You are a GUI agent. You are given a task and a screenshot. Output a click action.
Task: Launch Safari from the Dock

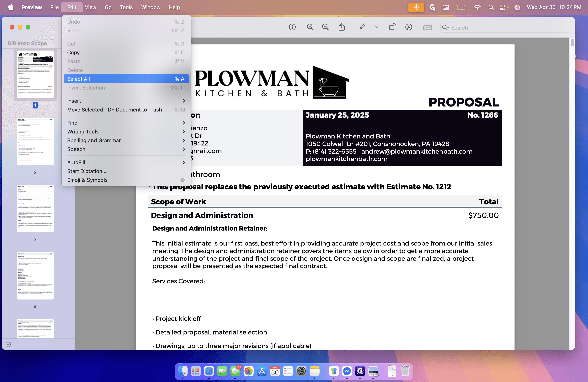pyautogui.click(x=209, y=371)
